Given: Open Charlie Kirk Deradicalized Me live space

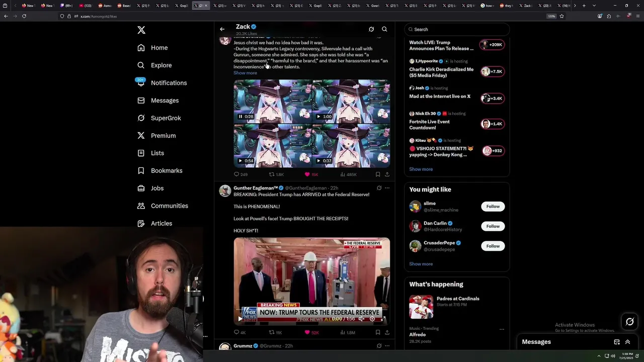Looking at the screenshot, I should click(x=457, y=68).
